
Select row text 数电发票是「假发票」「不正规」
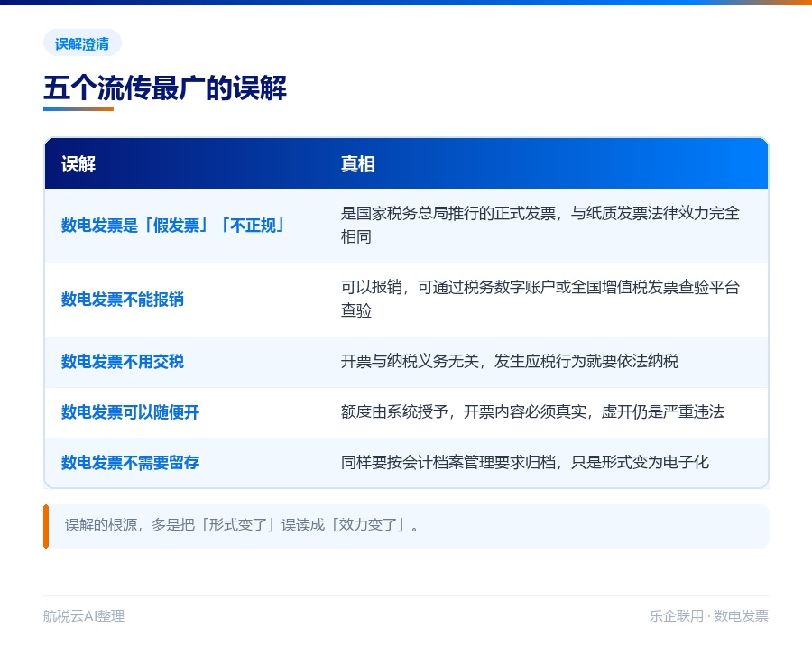click(x=173, y=226)
